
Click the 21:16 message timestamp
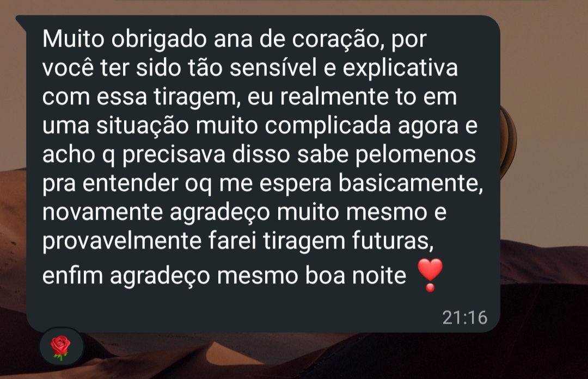click(x=464, y=318)
